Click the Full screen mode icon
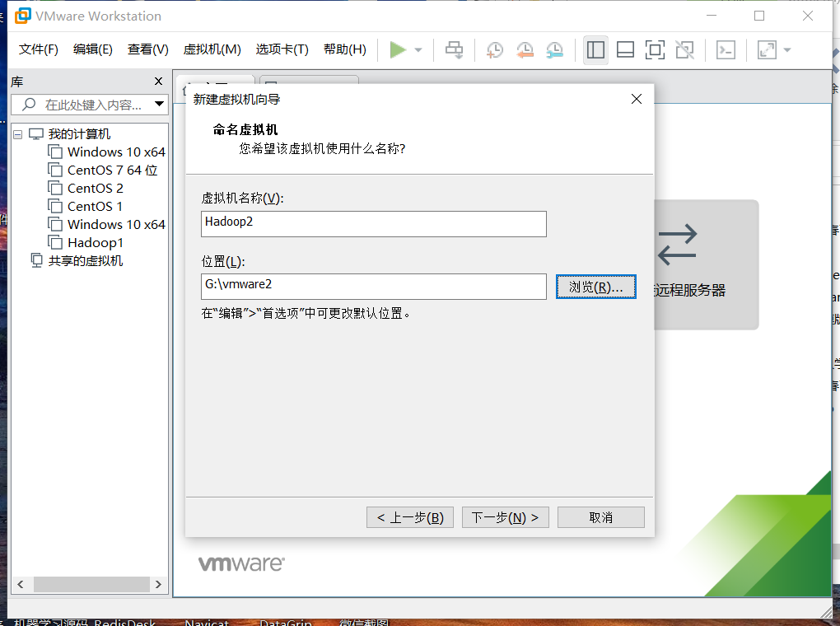Viewport: 840px width, 626px height. (x=656, y=50)
